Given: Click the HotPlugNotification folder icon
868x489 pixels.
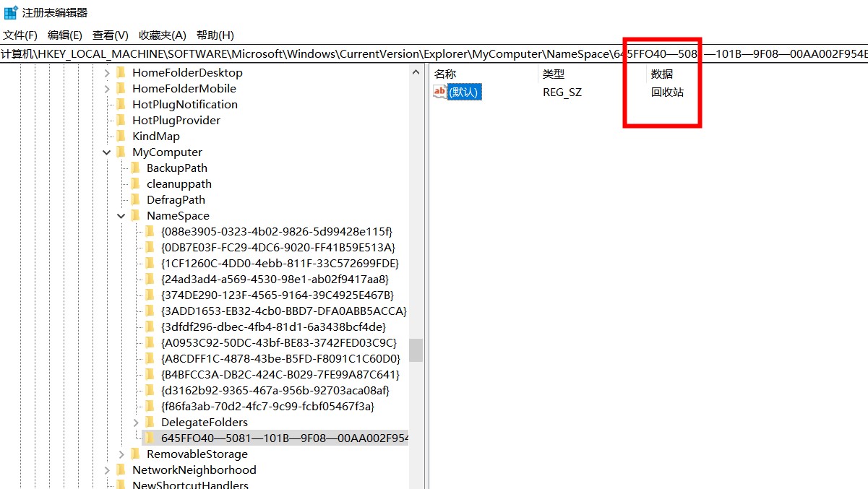Looking at the screenshot, I should (x=121, y=104).
